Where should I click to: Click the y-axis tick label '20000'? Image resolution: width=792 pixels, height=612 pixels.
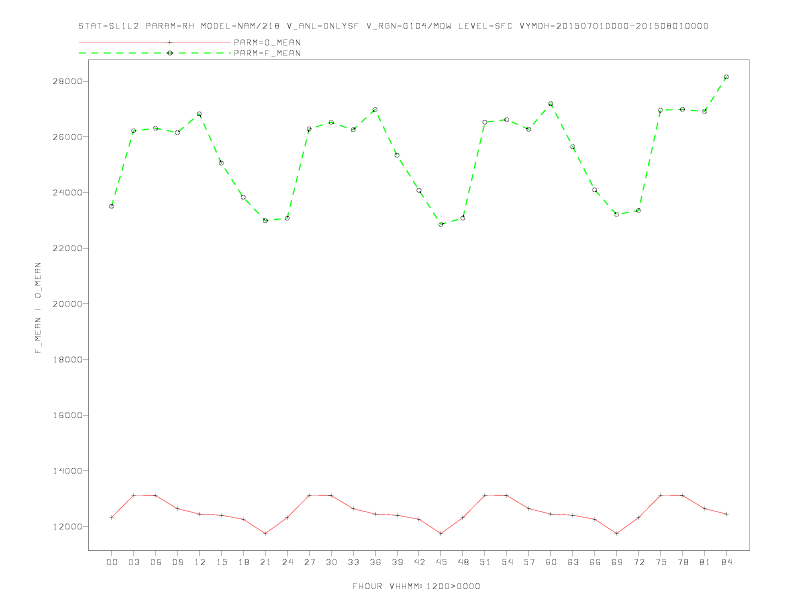(x=68, y=304)
